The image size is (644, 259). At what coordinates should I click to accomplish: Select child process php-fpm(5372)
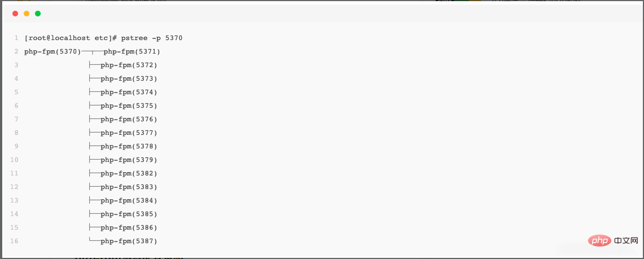pyautogui.click(x=129, y=65)
